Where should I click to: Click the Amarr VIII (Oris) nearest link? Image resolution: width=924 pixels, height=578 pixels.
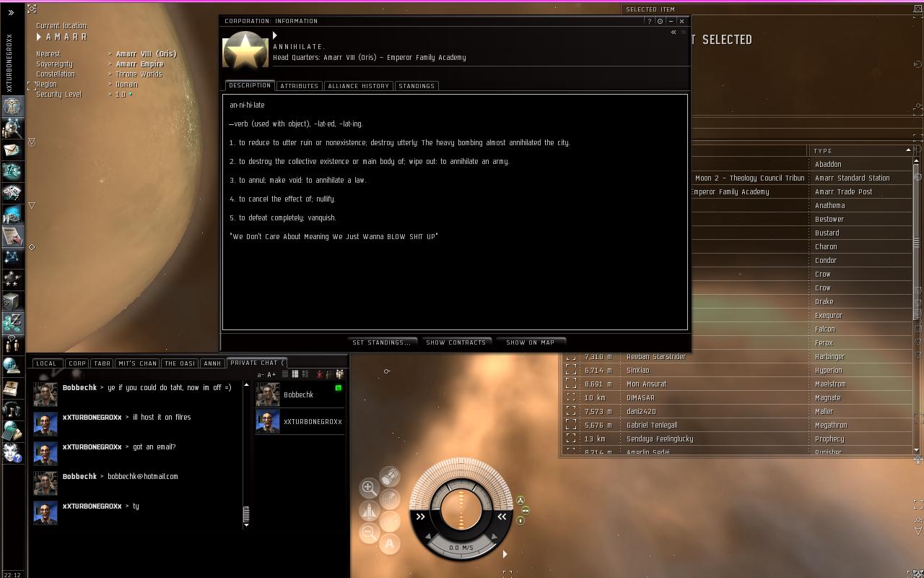[x=146, y=53]
